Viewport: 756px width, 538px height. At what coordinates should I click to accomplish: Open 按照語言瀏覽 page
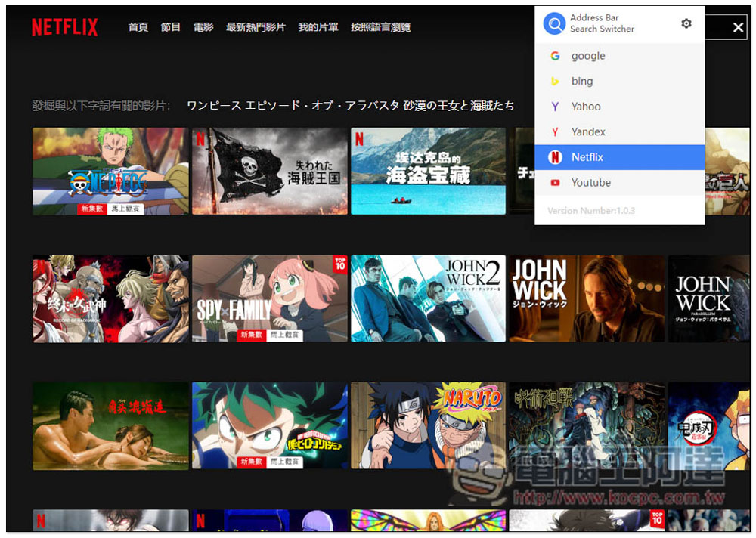pos(380,27)
